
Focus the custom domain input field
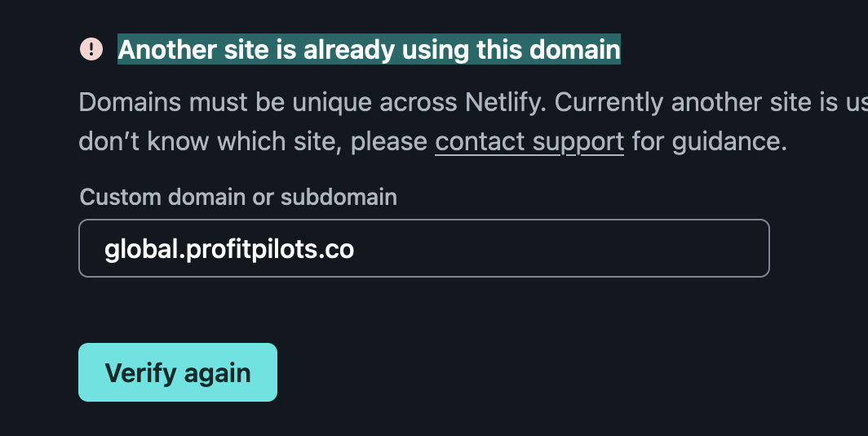click(423, 248)
